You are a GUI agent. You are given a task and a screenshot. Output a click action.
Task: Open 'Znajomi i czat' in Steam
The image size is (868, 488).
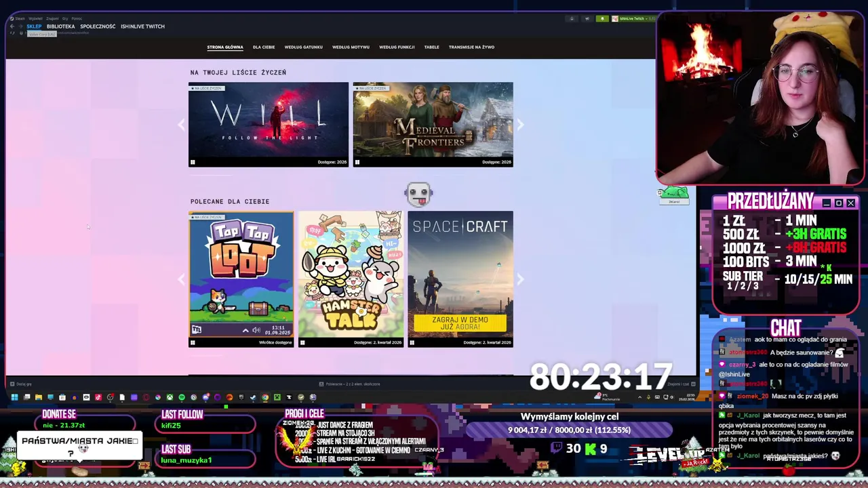[x=680, y=384]
